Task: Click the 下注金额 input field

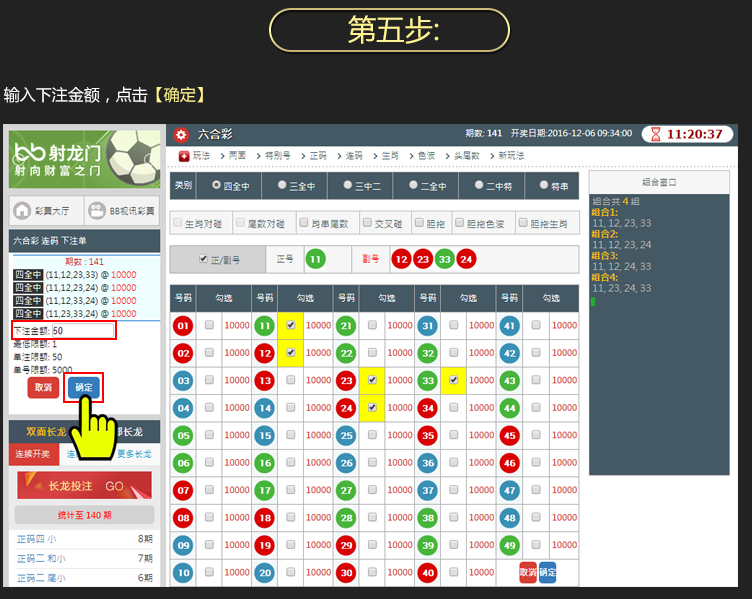Action: tap(82, 331)
